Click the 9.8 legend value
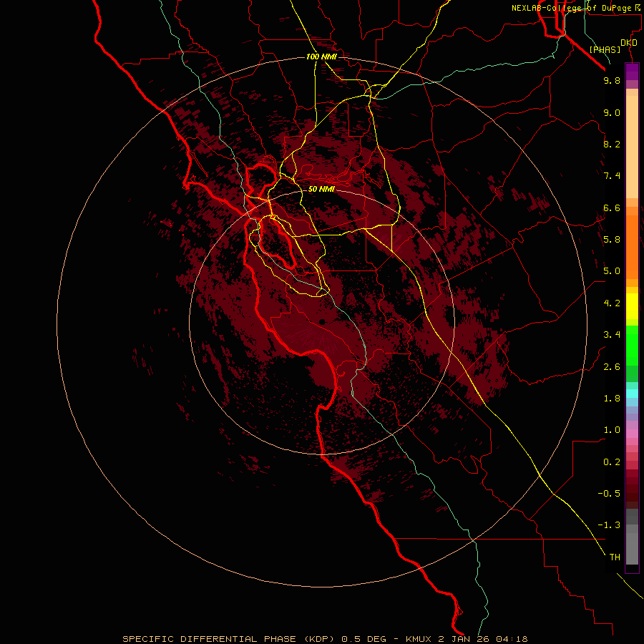The width and height of the screenshot is (644, 644). pos(612,80)
